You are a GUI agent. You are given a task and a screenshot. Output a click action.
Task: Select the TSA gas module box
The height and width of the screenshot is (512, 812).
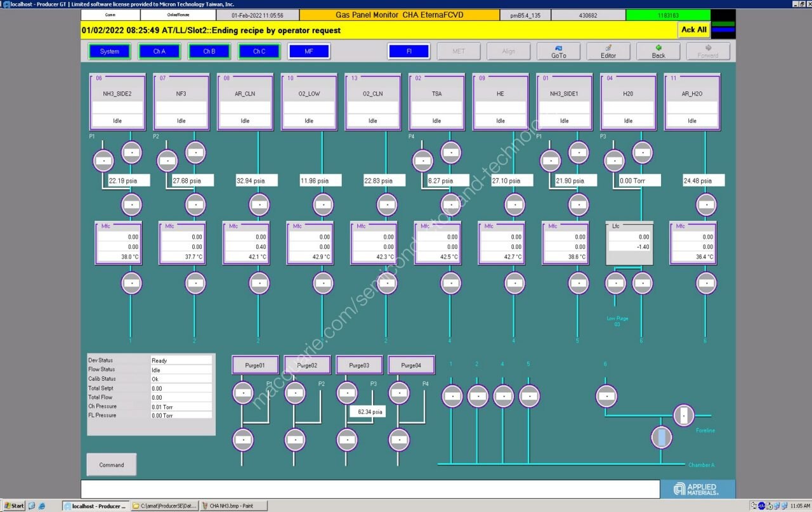pos(437,102)
